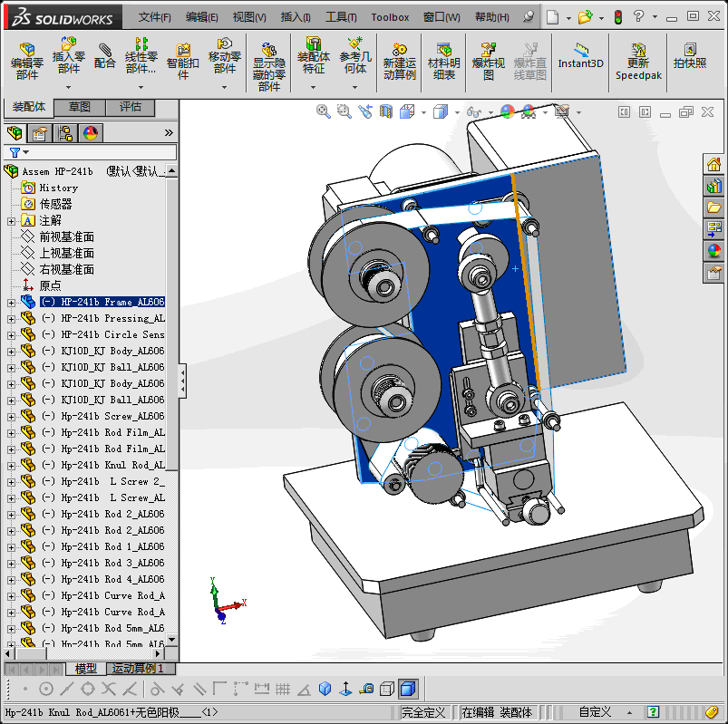Click the Section View icon
The width and height of the screenshot is (728, 724).
click(386, 111)
